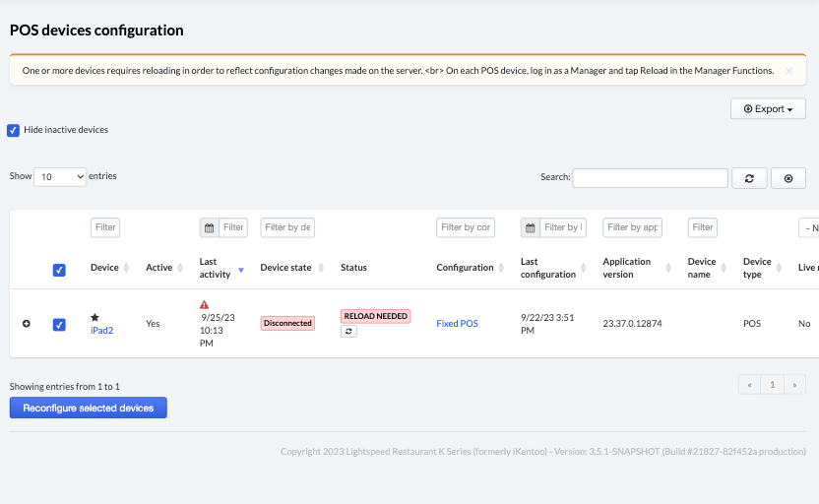Click into the Search input field
This screenshot has width=819, height=504.
pyautogui.click(x=650, y=178)
